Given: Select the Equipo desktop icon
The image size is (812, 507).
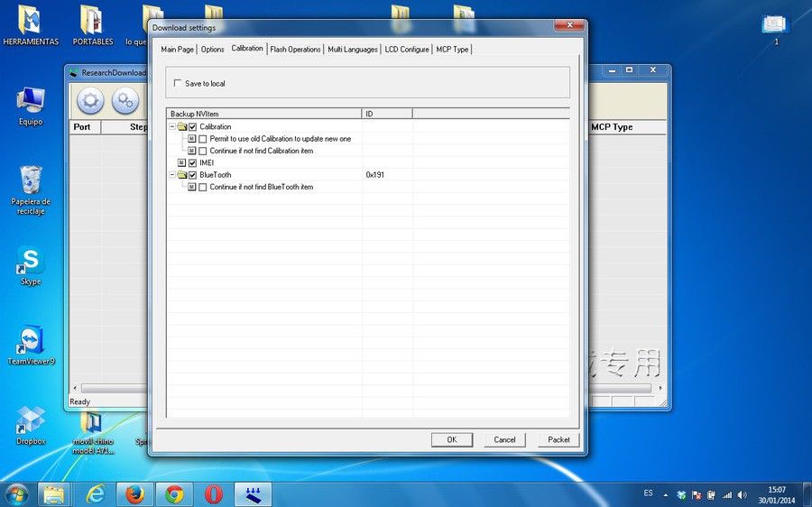Looking at the screenshot, I should [x=31, y=106].
